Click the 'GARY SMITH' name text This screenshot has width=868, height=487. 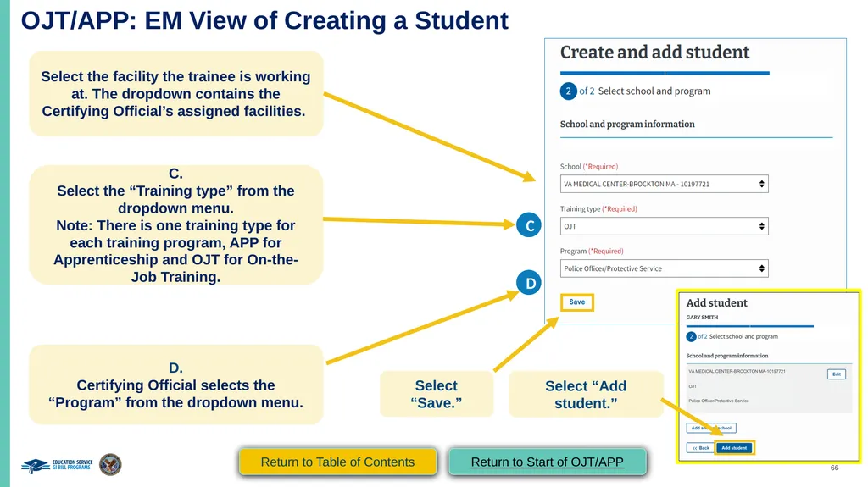point(702,317)
